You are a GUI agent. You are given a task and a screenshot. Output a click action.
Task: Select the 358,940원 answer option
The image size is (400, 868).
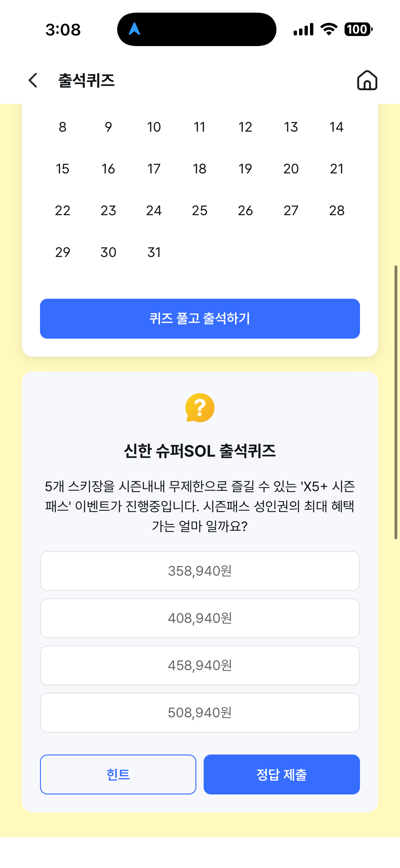(200, 571)
